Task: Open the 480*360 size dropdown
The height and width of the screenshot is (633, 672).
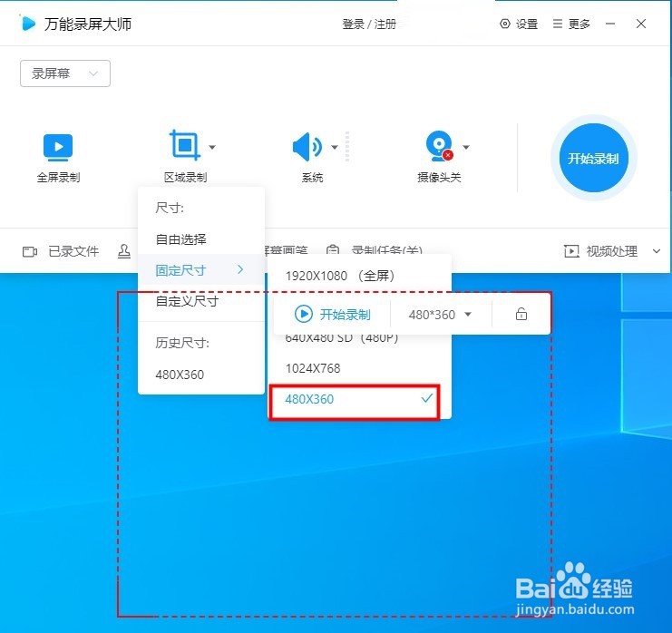Action: [440, 315]
